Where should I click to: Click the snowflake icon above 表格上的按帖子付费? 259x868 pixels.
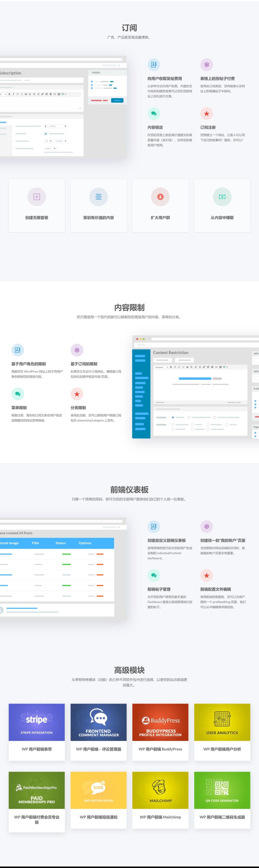207,65
